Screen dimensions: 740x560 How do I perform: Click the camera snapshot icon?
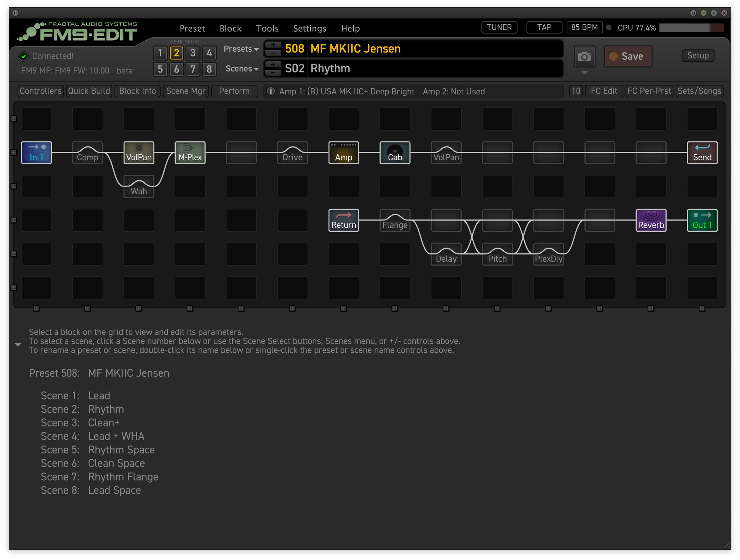point(584,57)
